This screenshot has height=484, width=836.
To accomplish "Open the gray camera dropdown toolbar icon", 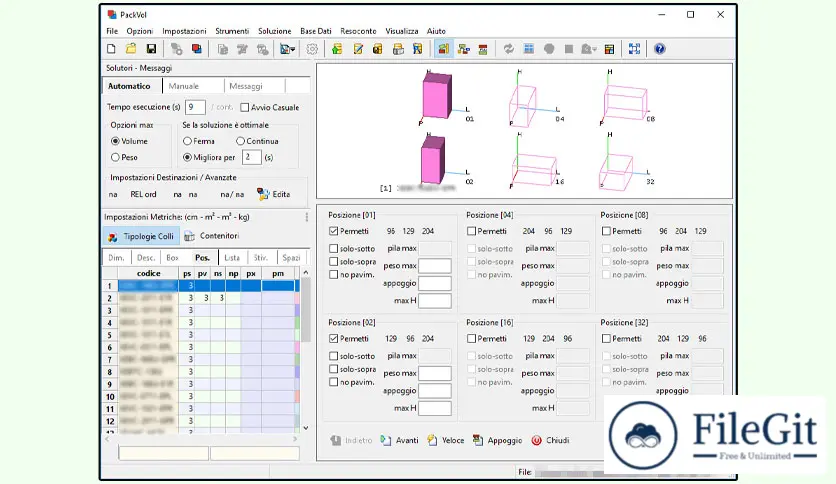I will (589, 49).
